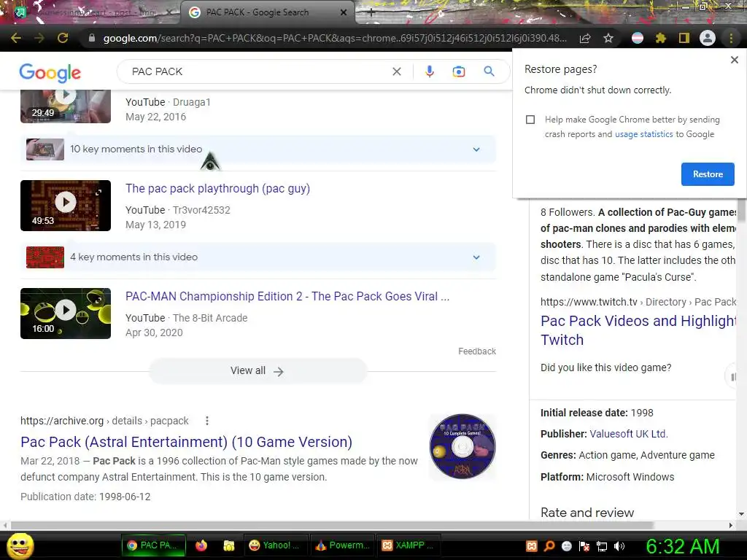Switch to the PAC PA... Chrome taskbar button
This screenshot has height=560, width=747.
coord(155,545)
